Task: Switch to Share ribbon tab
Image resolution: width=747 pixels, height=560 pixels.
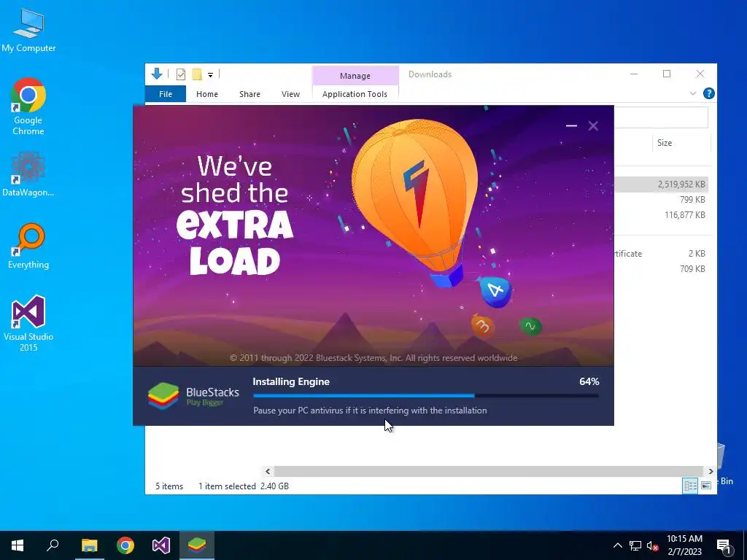Action: [x=249, y=94]
